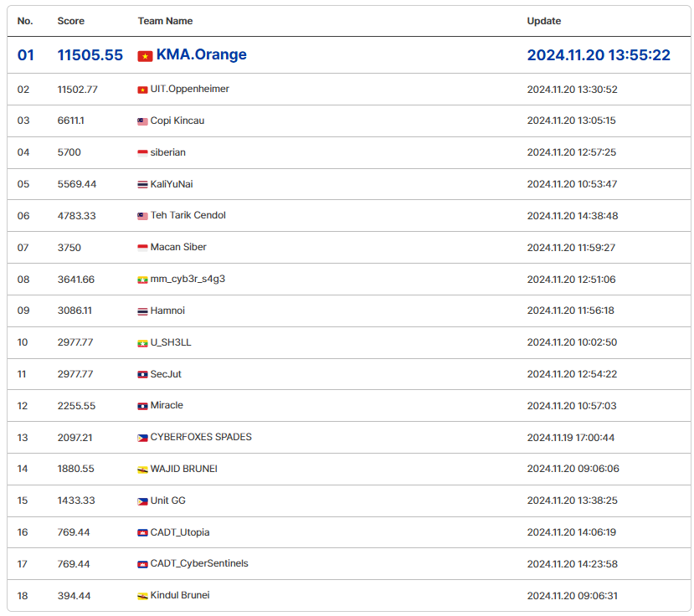Click the score 1880.55

[76, 469]
